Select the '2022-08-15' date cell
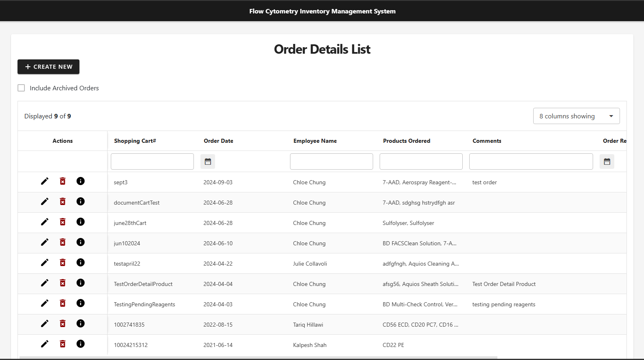Image resolution: width=644 pixels, height=360 pixels. coord(218,325)
